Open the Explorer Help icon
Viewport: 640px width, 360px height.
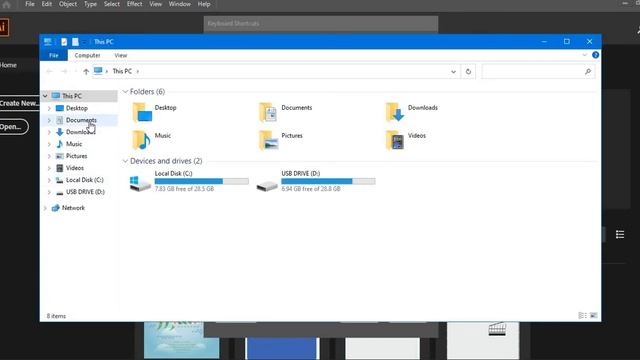pos(596,55)
